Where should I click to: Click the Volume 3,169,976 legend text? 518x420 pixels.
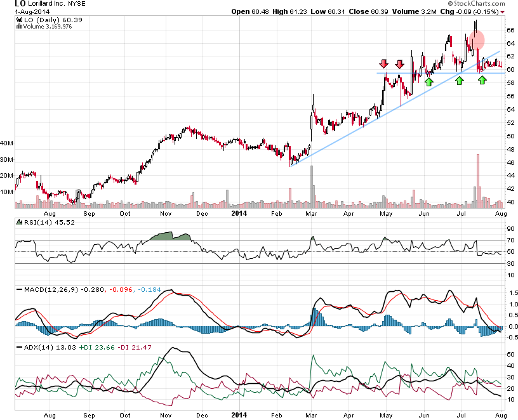click(x=47, y=27)
